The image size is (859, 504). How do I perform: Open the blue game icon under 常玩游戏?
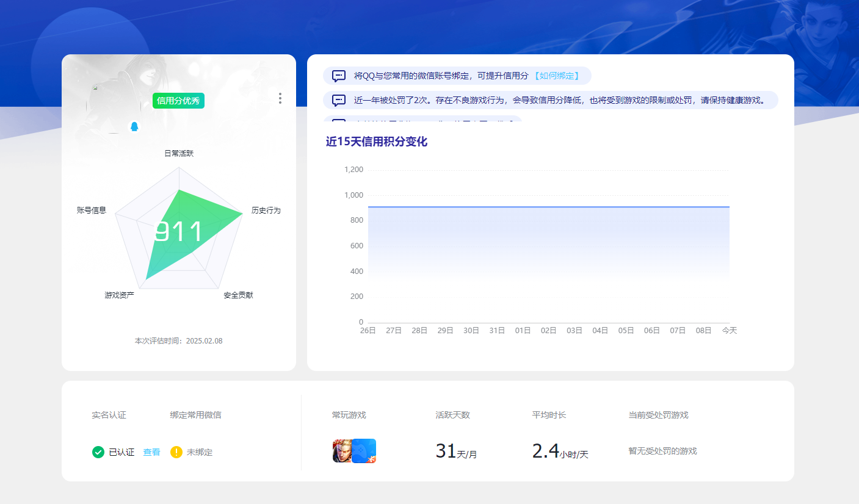pos(364,451)
